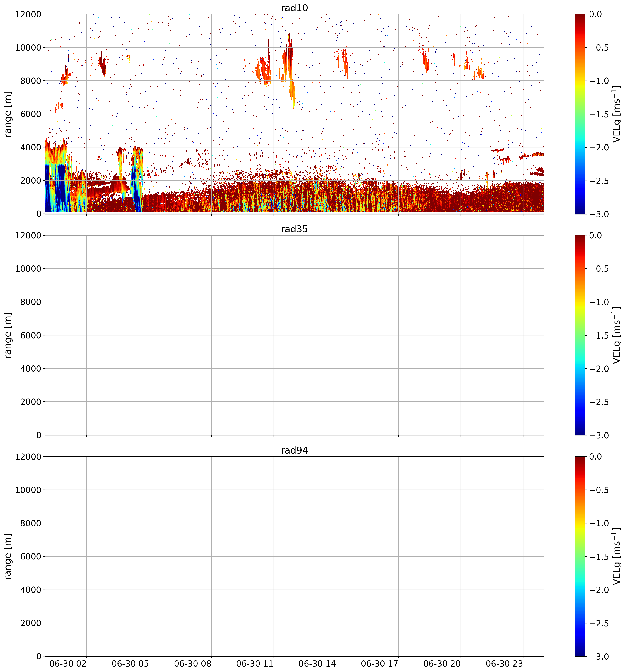Viewport: 626px width, 672px height.
Task: Click the -1.5 label on the rad35 colorbar
Action: point(599,335)
